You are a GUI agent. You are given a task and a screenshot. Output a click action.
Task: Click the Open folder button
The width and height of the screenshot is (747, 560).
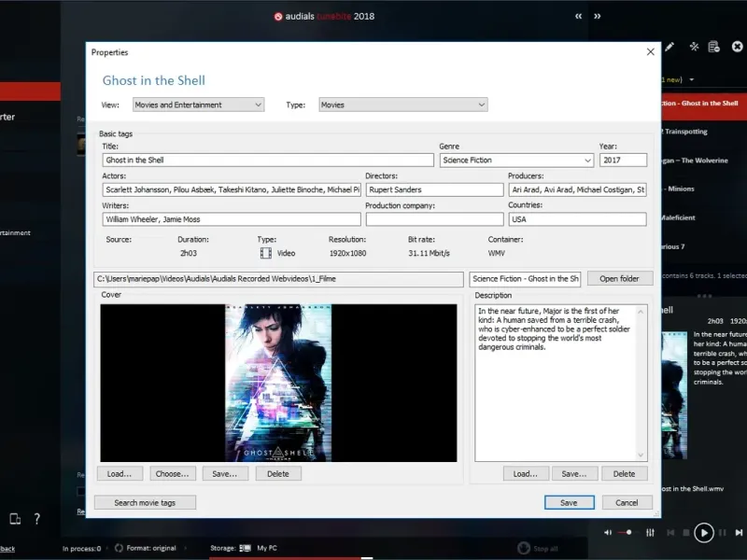coord(619,279)
